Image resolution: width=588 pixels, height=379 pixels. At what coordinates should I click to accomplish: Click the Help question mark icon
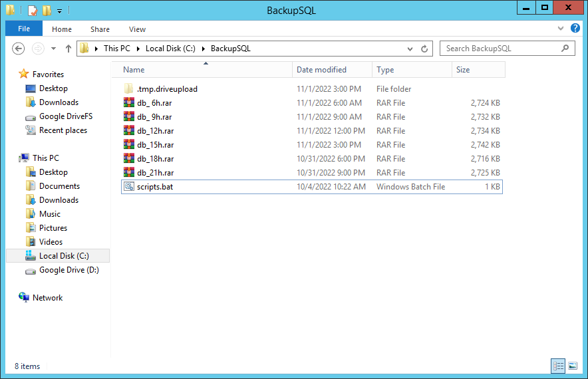pos(575,29)
